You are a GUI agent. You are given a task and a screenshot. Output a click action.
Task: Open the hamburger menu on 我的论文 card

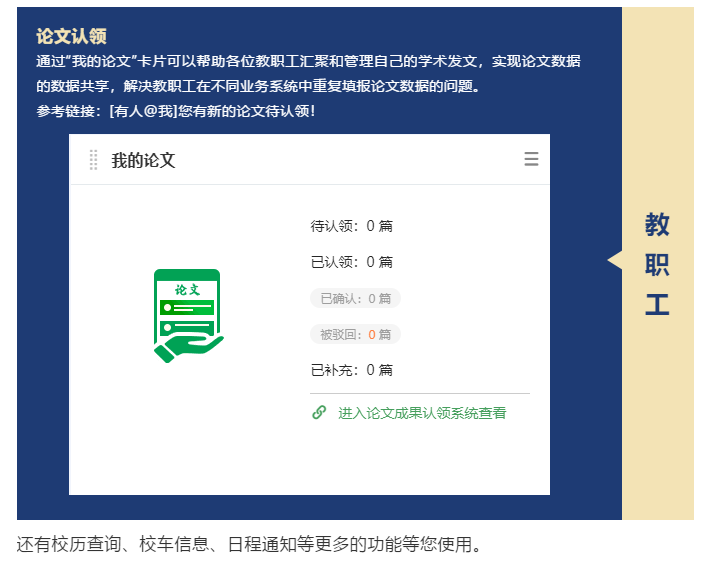click(x=531, y=159)
